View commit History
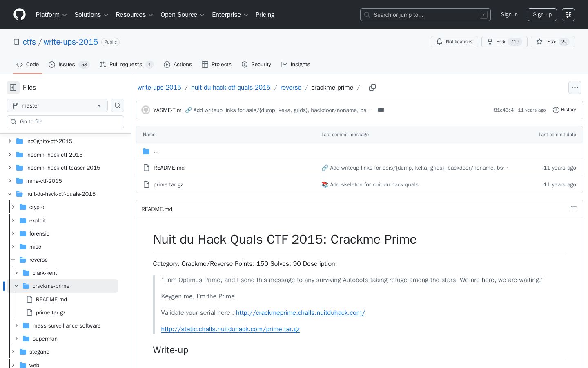Screen dimensions: 588x368 point(564,110)
